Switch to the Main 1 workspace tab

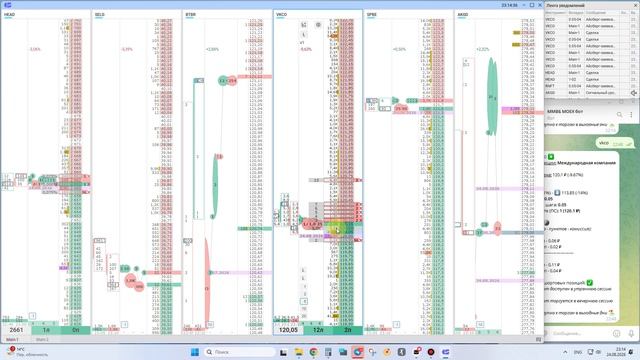pos(12,340)
